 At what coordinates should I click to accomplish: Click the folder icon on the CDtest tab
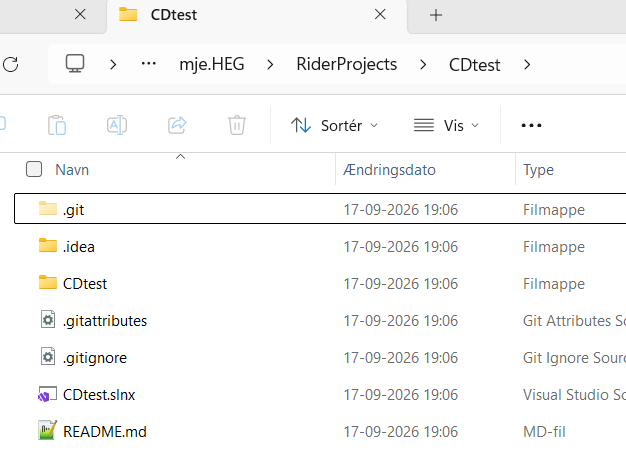point(128,14)
